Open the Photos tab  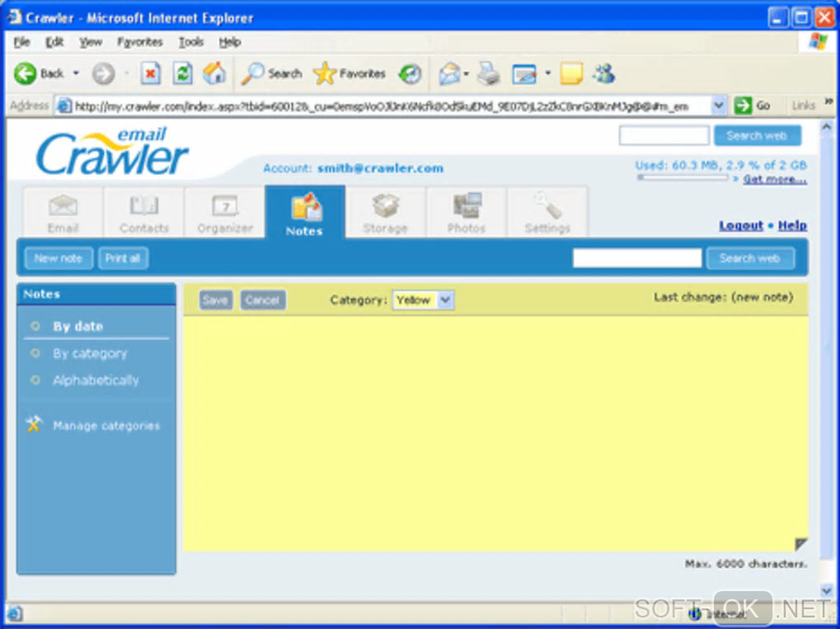coord(467,213)
